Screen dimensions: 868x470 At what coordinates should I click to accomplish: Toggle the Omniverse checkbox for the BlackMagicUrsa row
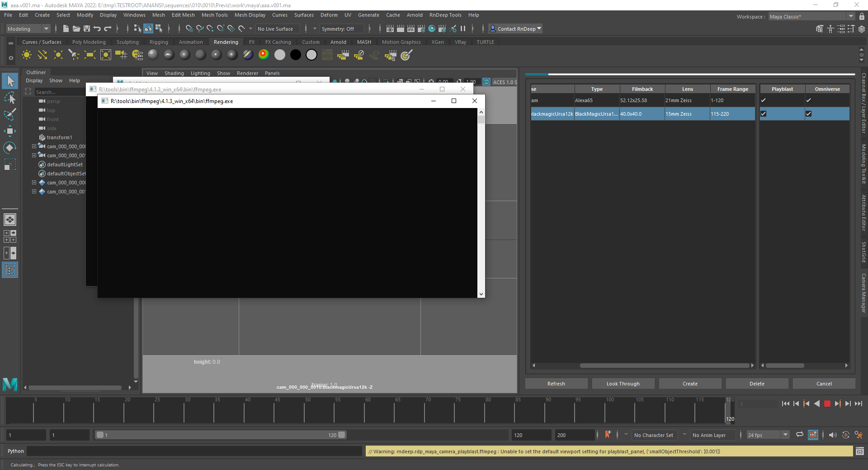click(x=809, y=114)
